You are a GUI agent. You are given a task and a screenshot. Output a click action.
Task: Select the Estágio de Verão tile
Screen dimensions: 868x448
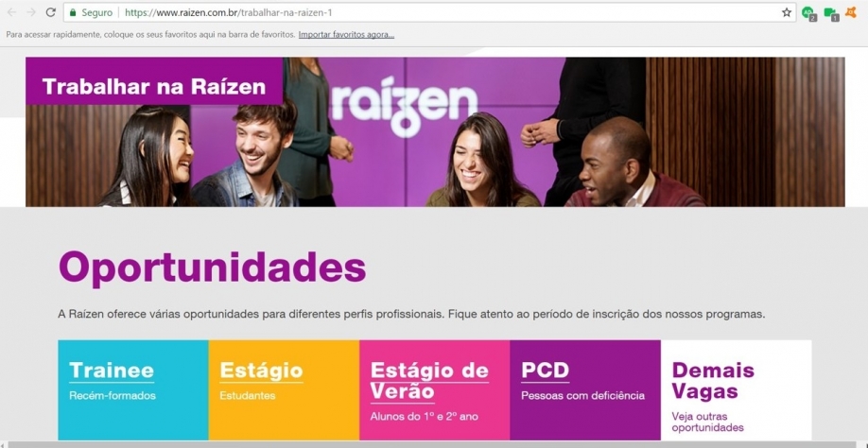(x=435, y=390)
